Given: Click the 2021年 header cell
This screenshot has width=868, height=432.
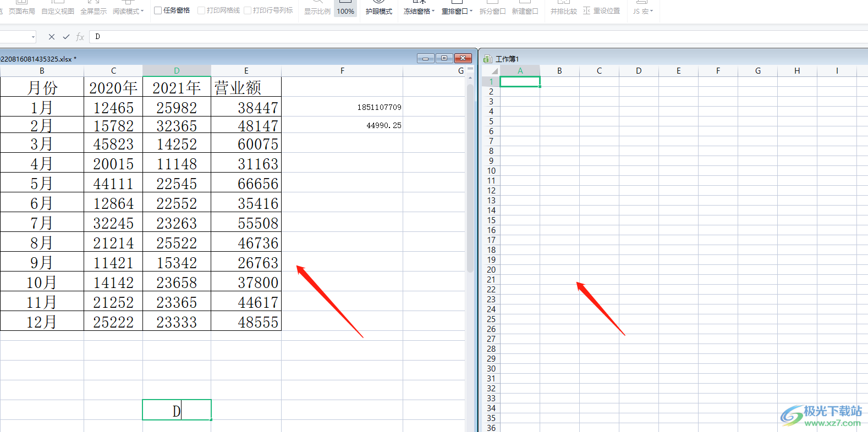Looking at the screenshot, I should [x=177, y=87].
